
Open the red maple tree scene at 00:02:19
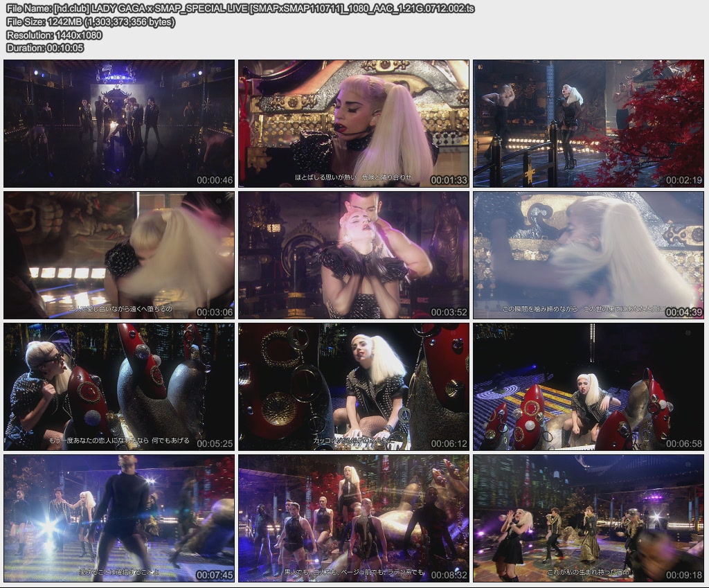590,123
